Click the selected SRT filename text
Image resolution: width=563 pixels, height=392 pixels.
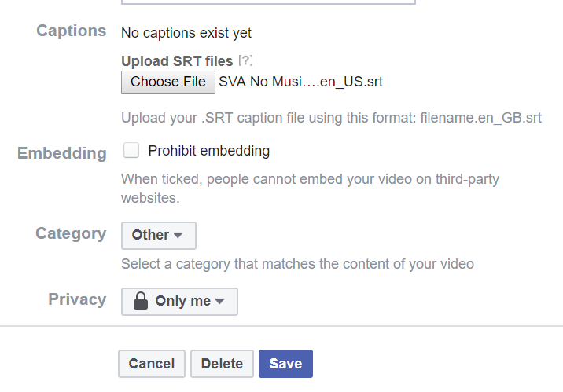point(301,82)
